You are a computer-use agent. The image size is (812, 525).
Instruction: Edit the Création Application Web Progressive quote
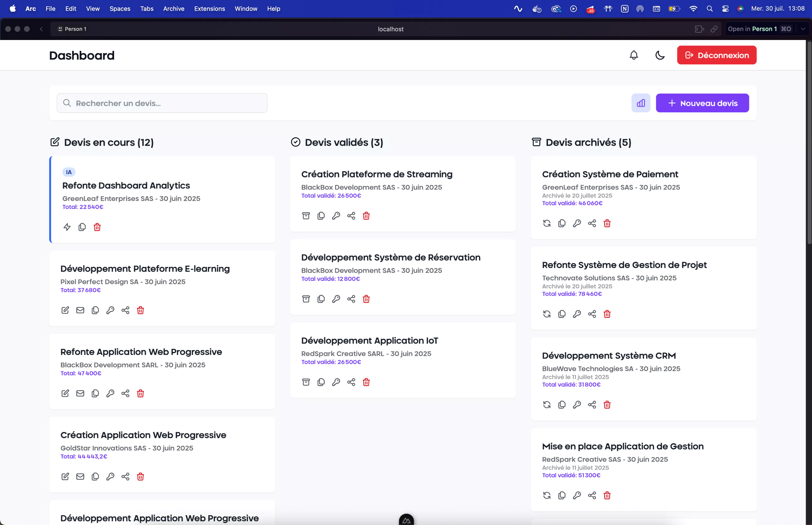(65, 476)
